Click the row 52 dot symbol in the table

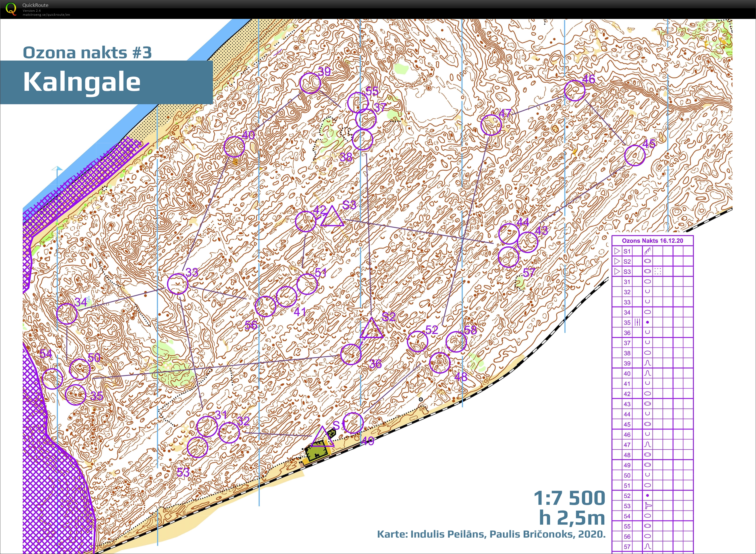pyautogui.click(x=647, y=495)
